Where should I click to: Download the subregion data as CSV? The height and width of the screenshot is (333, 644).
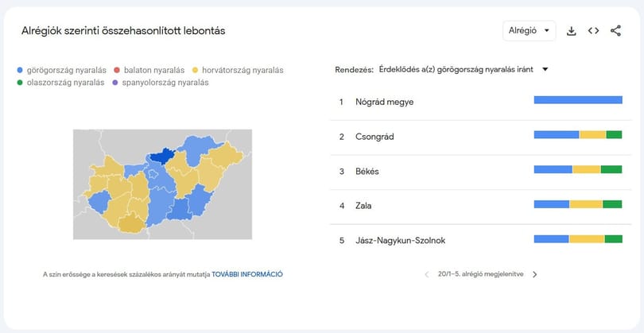click(x=571, y=31)
